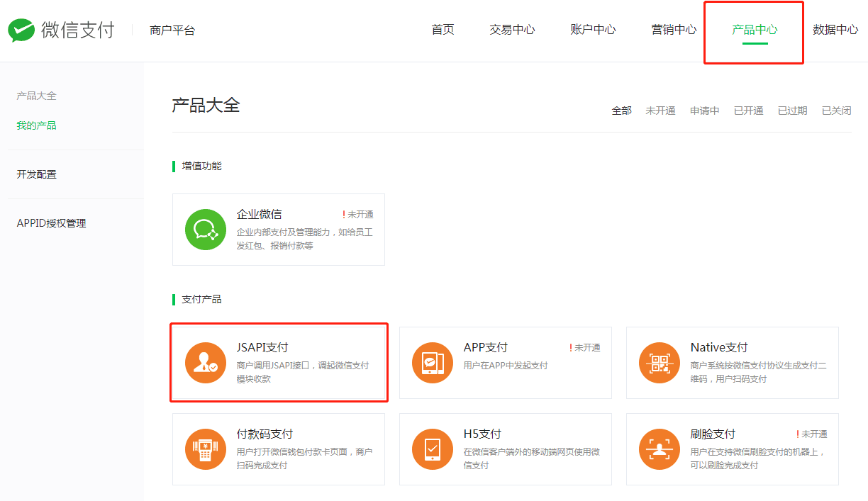Click the 刷脸支付 description text
The height and width of the screenshot is (501, 868).
click(x=758, y=458)
